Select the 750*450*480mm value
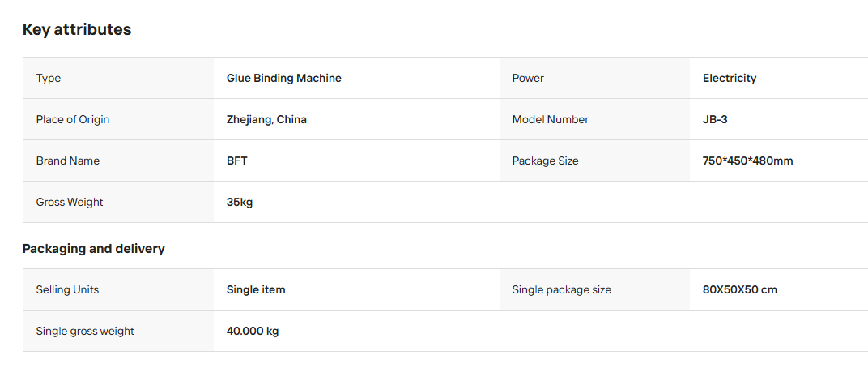The height and width of the screenshot is (377, 868). (x=748, y=161)
